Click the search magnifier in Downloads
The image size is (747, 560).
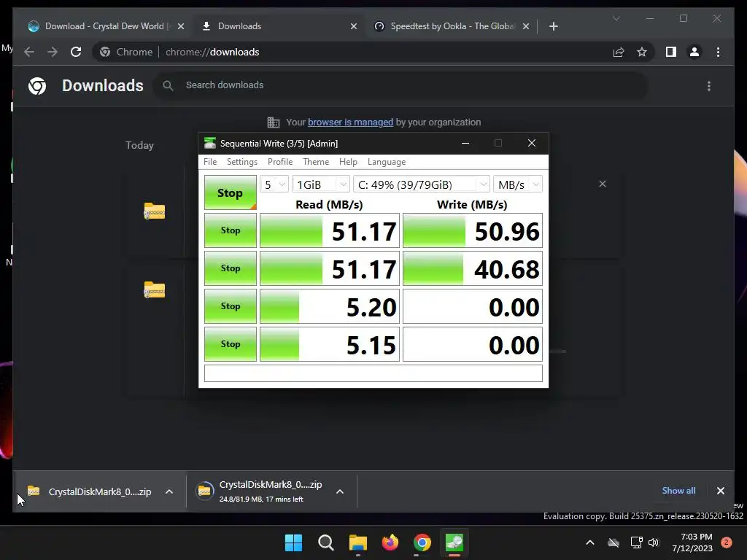coord(168,86)
